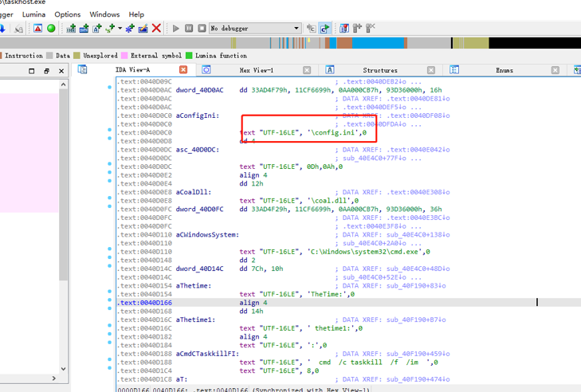The image size is (581, 392).
Task: Pause the debugger process
Action: 189,28
